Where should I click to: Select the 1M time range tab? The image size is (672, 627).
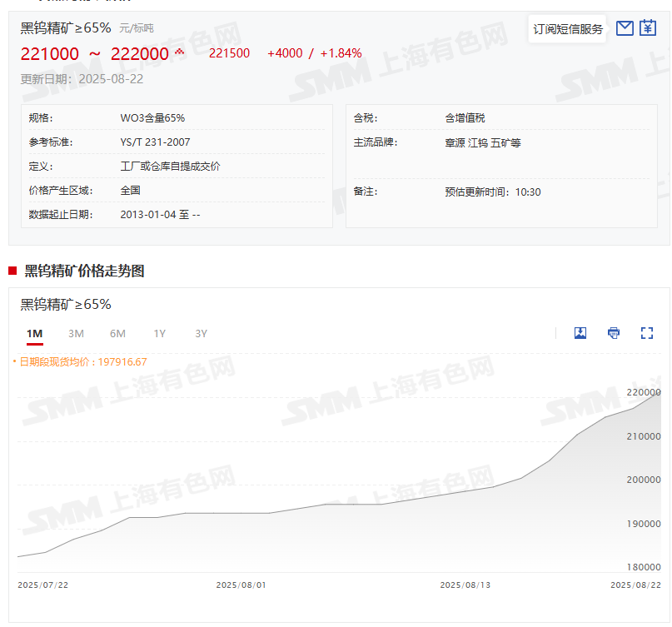click(34, 334)
